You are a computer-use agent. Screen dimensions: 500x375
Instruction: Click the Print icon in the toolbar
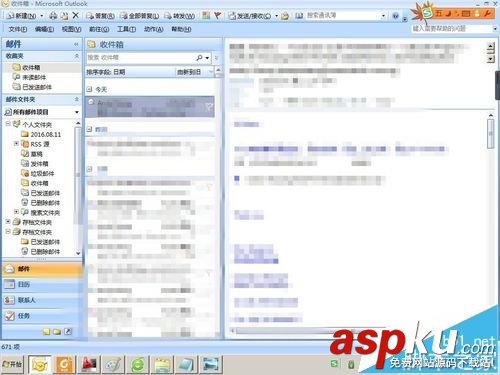click(53, 15)
